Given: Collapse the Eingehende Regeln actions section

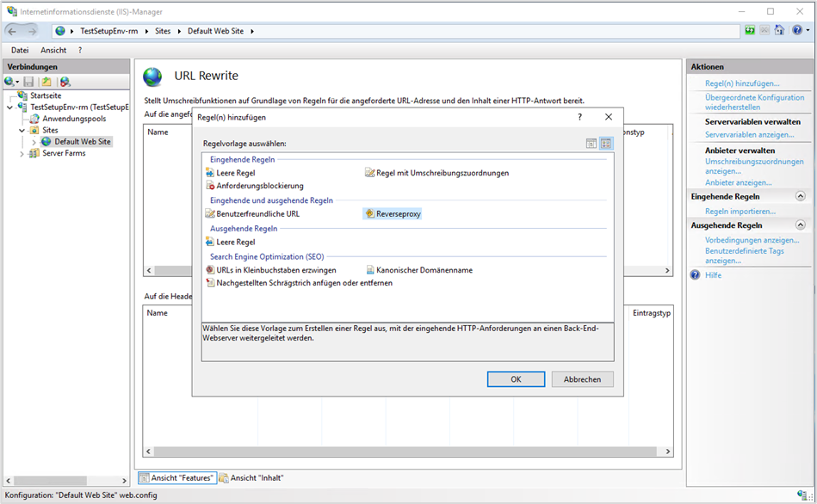Looking at the screenshot, I should pos(800,196).
